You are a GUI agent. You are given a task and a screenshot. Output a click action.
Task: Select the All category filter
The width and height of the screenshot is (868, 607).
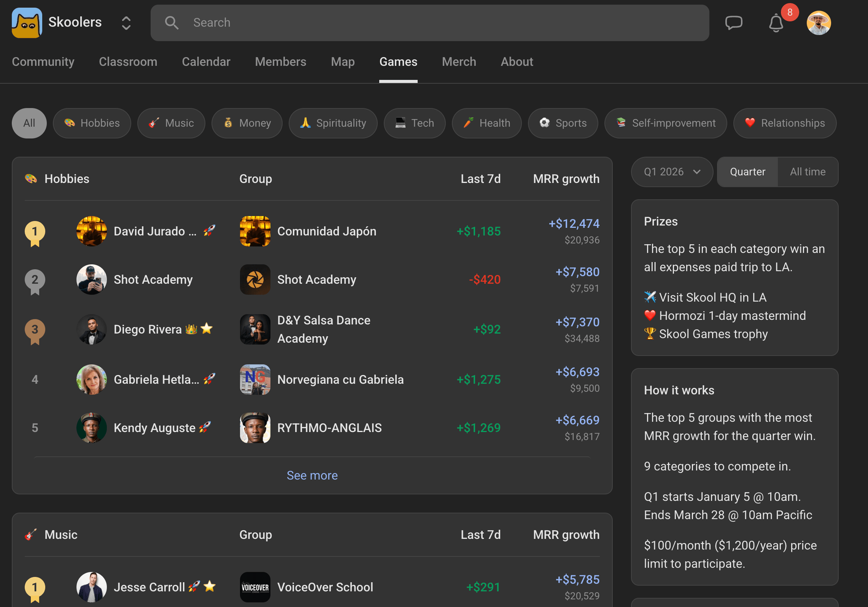(x=29, y=123)
